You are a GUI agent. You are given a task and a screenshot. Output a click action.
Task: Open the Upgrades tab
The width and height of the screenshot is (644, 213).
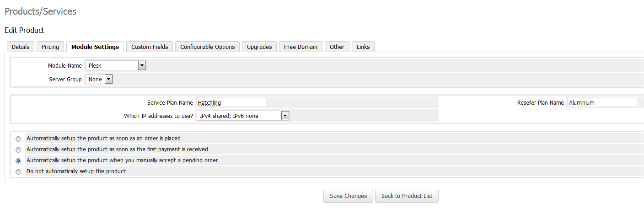tap(259, 47)
